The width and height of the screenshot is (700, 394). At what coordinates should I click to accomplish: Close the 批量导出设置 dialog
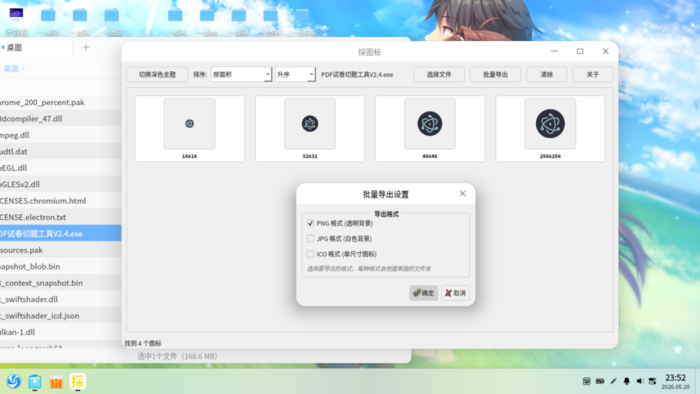click(x=462, y=193)
